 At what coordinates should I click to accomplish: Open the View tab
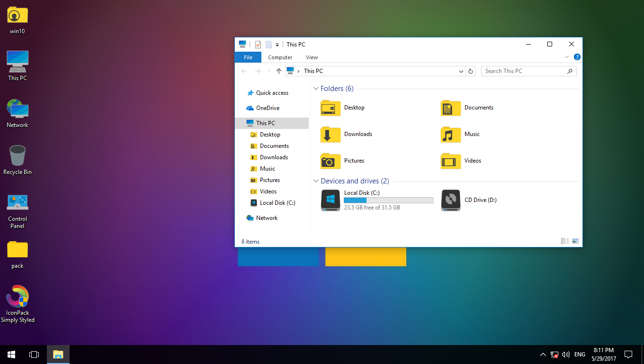[312, 57]
